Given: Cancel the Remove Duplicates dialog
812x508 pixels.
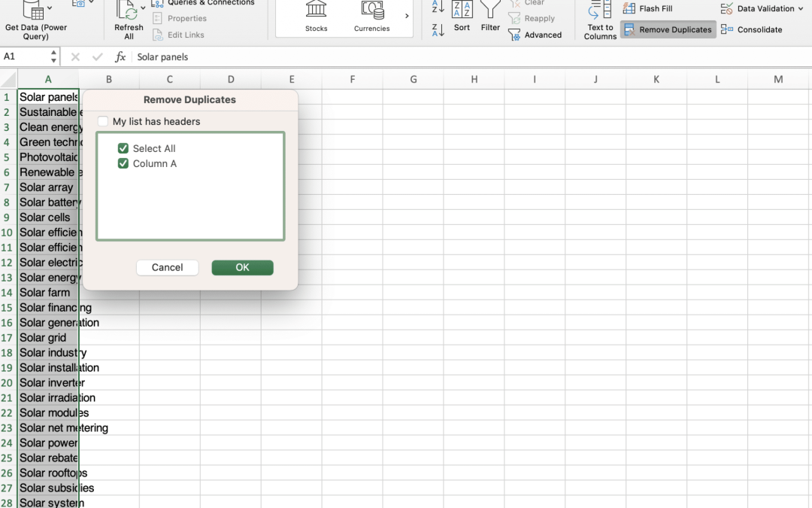Looking at the screenshot, I should (x=167, y=267).
